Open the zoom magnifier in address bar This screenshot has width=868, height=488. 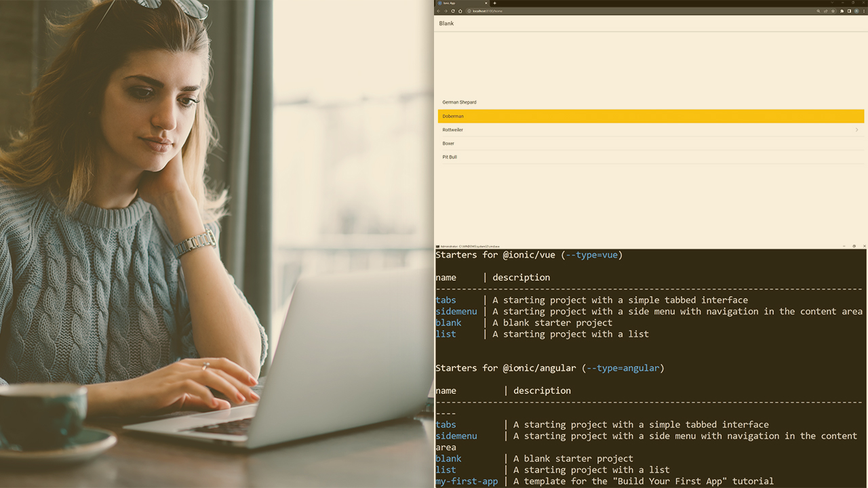(x=818, y=11)
